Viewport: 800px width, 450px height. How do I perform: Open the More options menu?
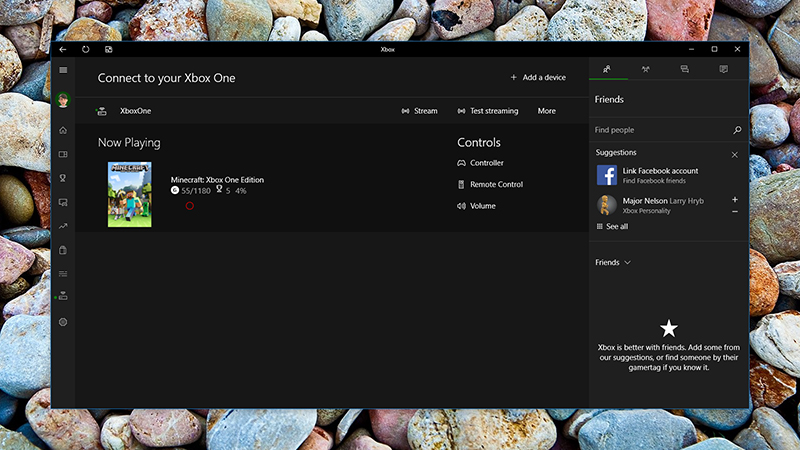coord(546,111)
